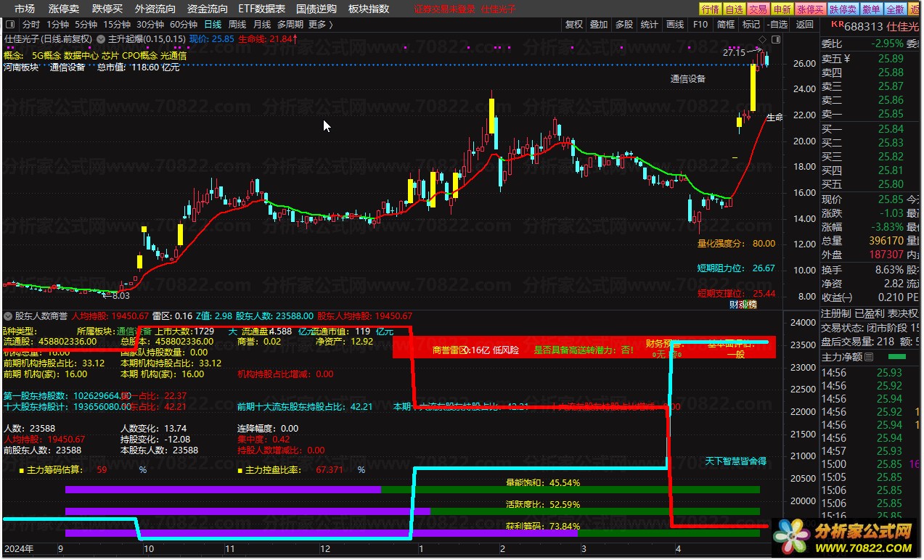
Task: Click the pink 交易 quick button
Action: point(758,9)
